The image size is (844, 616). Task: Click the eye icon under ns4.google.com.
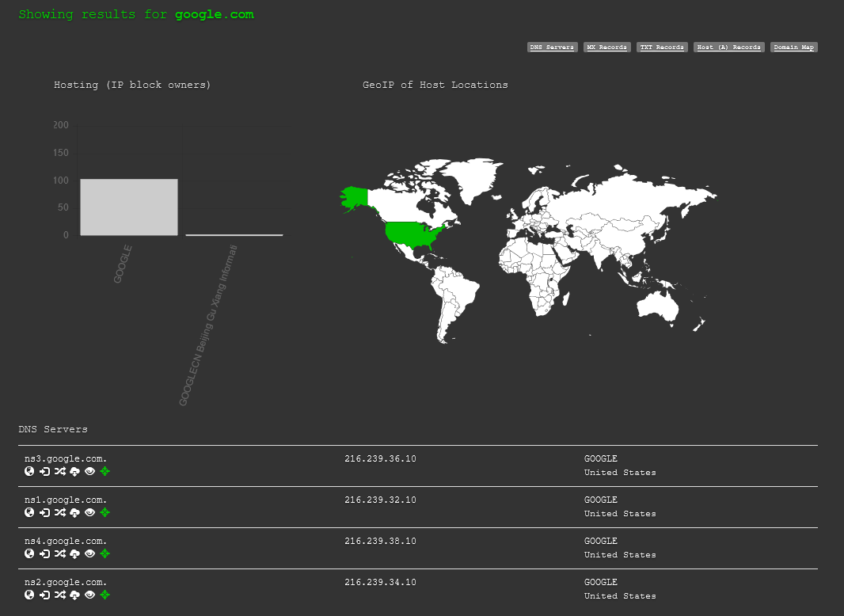click(90, 553)
